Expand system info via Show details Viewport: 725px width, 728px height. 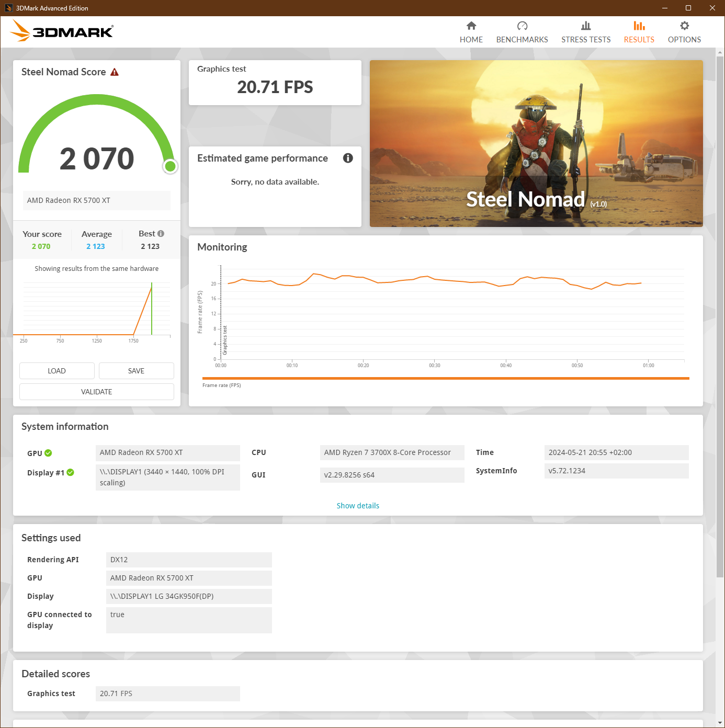coord(358,506)
